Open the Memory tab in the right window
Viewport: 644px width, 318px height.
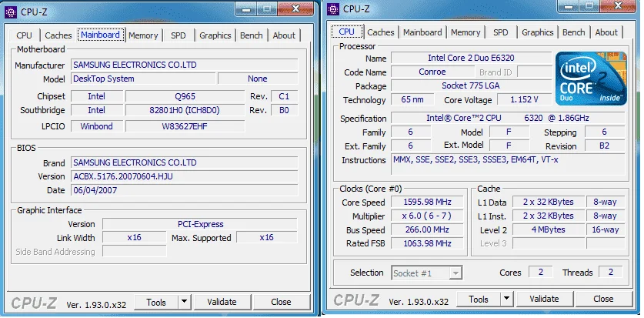pyautogui.click(x=465, y=32)
